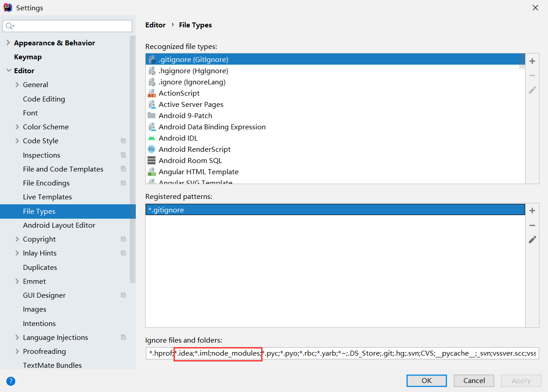Click the Android 9-Patch folder icon
This screenshot has width=548, height=392.
click(x=151, y=115)
